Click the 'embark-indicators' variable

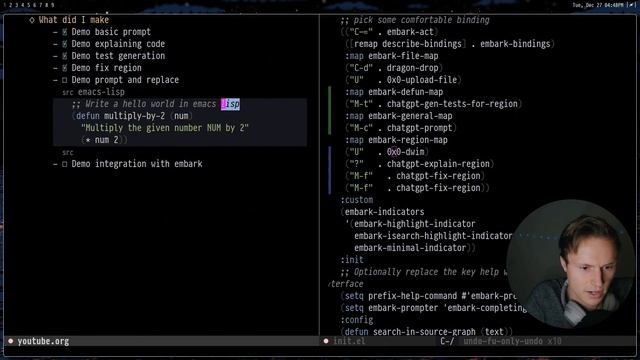(x=384, y=212)
